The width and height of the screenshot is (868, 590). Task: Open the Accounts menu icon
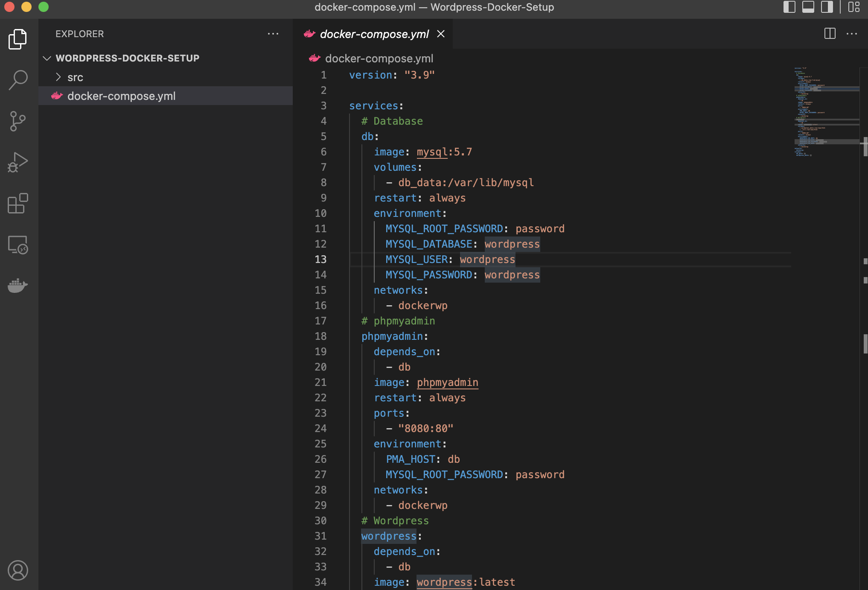pos(18,570)
